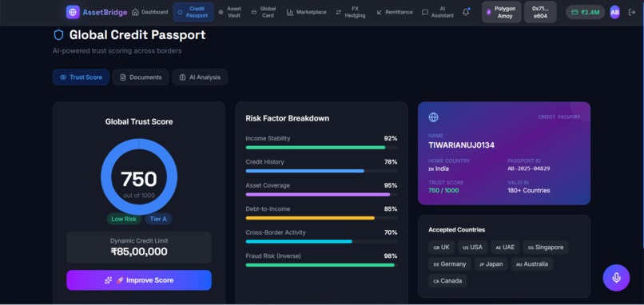Open the FX Hedging page
644x305 pixels.
350,12
